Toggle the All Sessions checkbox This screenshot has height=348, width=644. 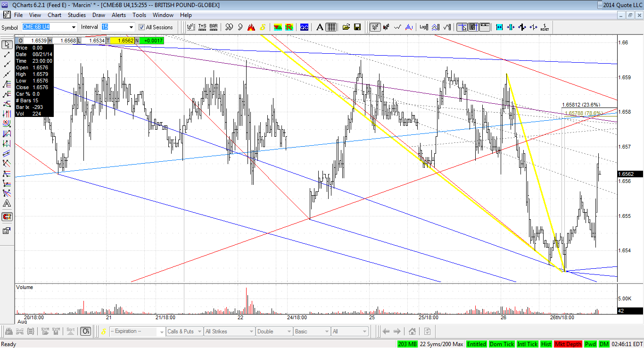[142, 27]
